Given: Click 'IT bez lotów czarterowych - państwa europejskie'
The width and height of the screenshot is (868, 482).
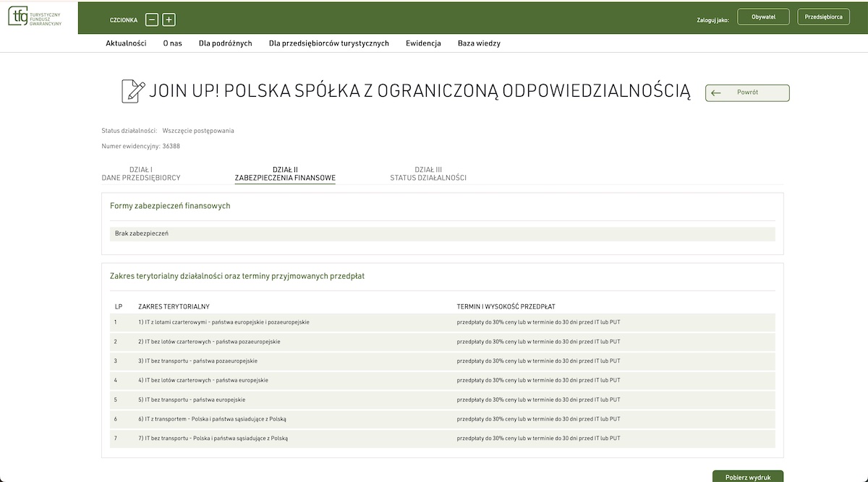Looking at the screenshot, I should 203,380.
